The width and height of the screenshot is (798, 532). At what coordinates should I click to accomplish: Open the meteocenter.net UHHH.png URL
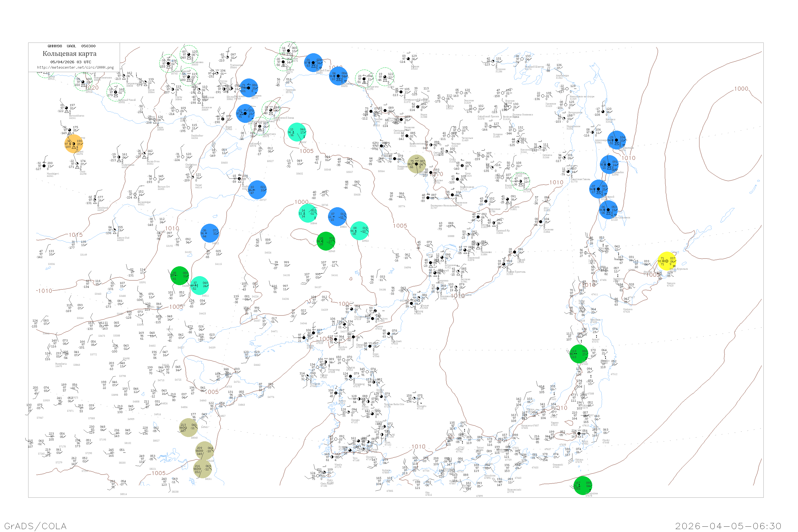click(75, 68)
